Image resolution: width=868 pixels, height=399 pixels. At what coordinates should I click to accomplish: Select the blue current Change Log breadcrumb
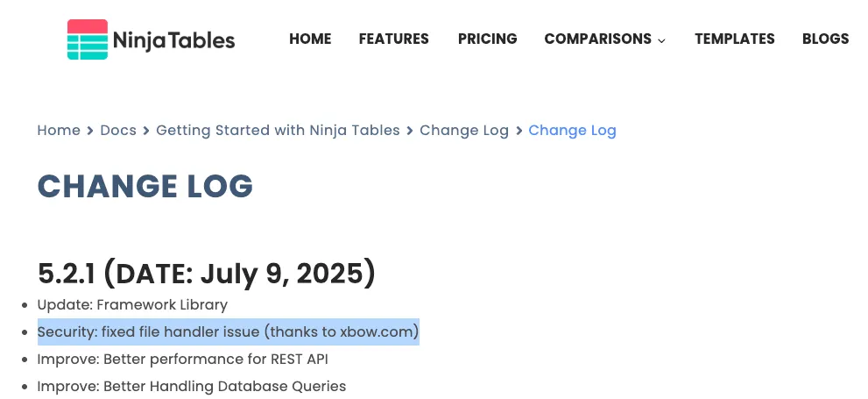(572, 130)
